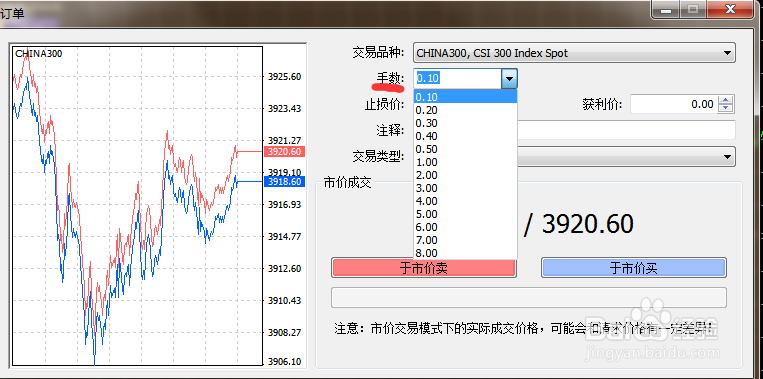Open the 交易类型 dropdown arrow

727,157
